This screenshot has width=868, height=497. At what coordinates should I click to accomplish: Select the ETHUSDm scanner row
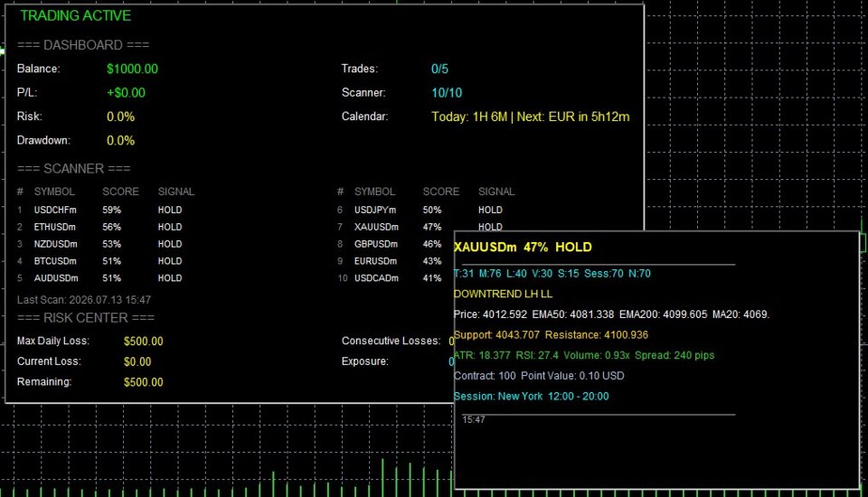[x=99, y=227]
